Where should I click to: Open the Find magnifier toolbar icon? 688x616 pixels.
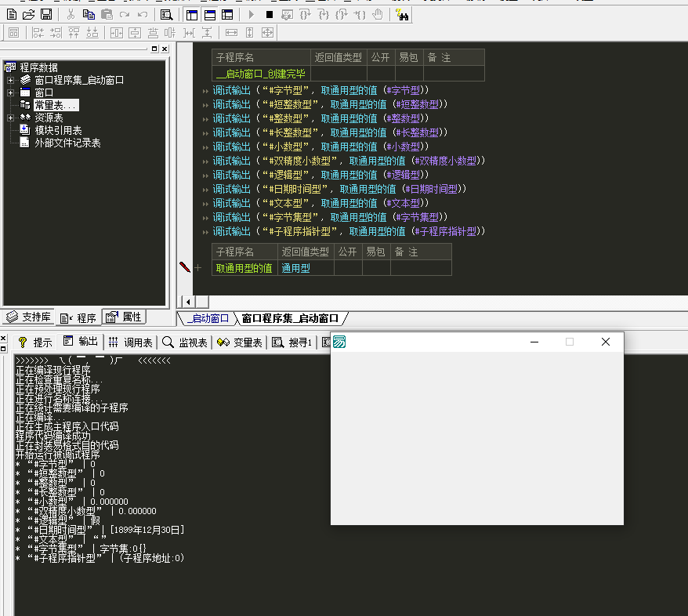[166, 15]
